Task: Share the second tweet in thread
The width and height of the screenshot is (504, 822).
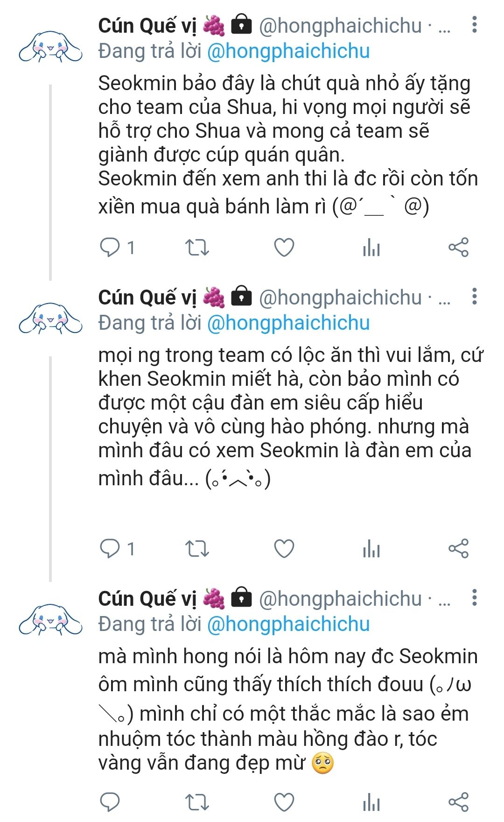Action: point(458,548)
